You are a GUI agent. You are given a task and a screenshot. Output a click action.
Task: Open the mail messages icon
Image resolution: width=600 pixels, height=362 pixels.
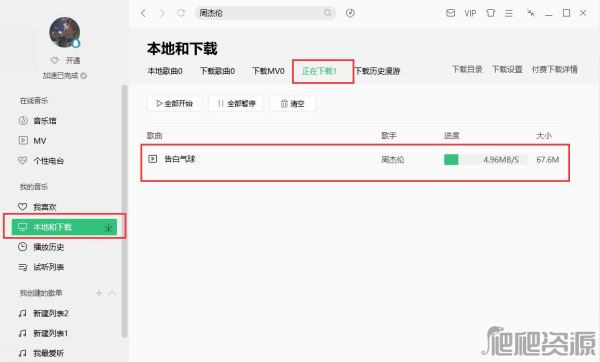(451, 13)
